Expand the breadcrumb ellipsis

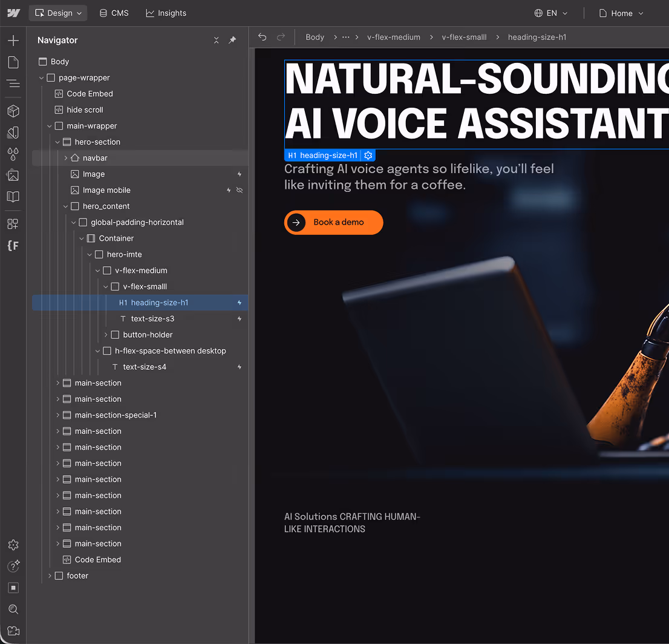pyautogui.click(x=345, y=37)
